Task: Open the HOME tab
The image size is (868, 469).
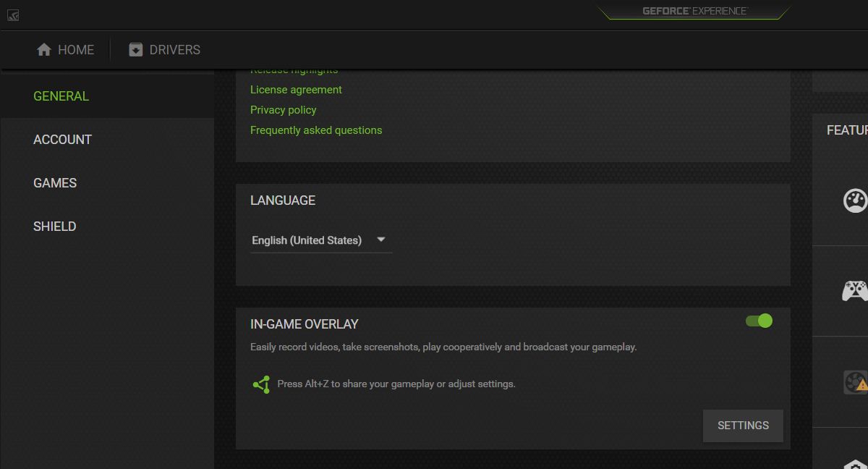Action: (65, 50)
